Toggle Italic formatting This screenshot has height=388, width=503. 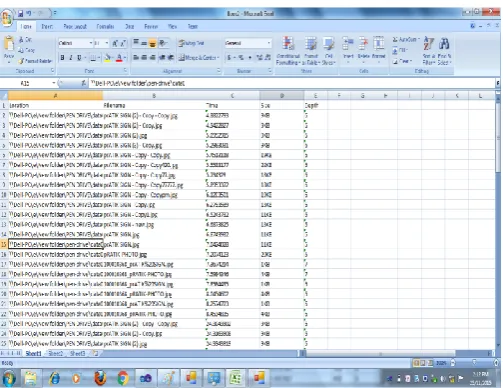coord(71,58)
